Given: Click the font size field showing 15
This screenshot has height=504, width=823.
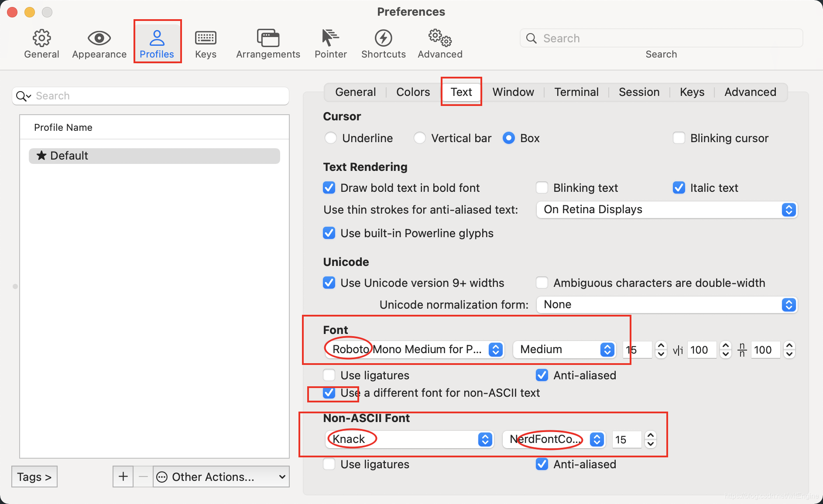Looking at the screenshot, I should (638, 350).
